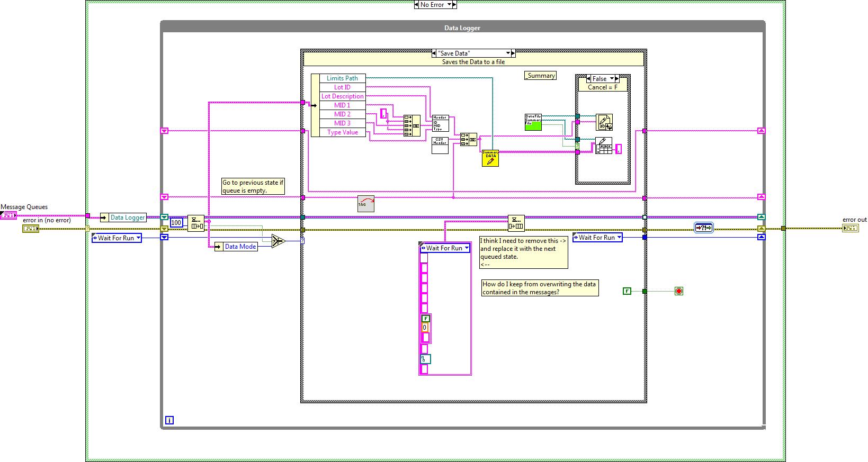The width and height of the screenshot is (868, 462).
Task: Select the Header ID MID Type constant
Action: (440, 123)
